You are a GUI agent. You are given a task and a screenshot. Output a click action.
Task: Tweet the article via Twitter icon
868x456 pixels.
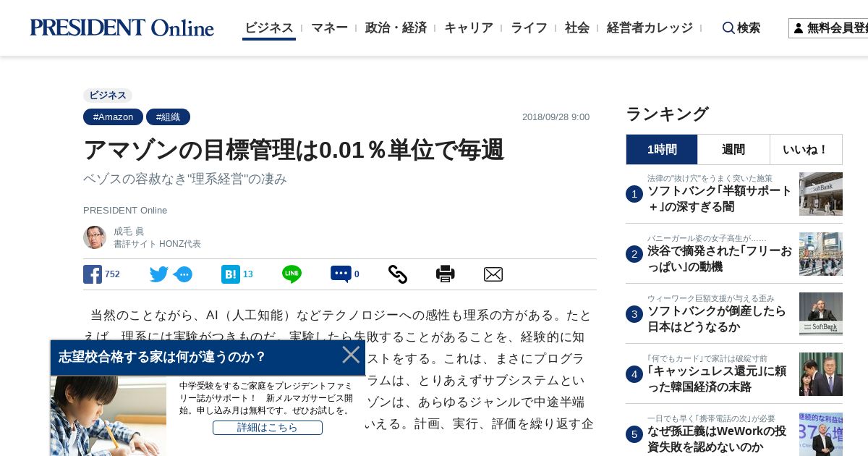tap(159, 274)
